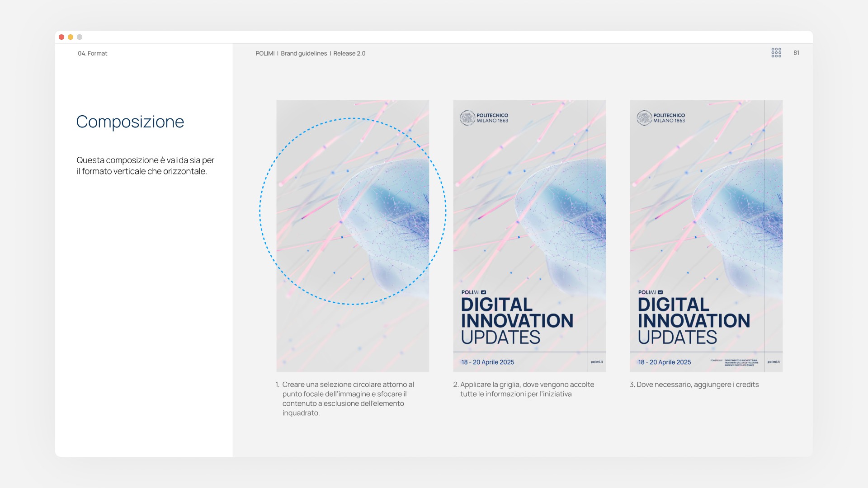Click the POLIMI AI badge on middle poster
This screenshot has height=488, width=868.
(x=473, y=292)
